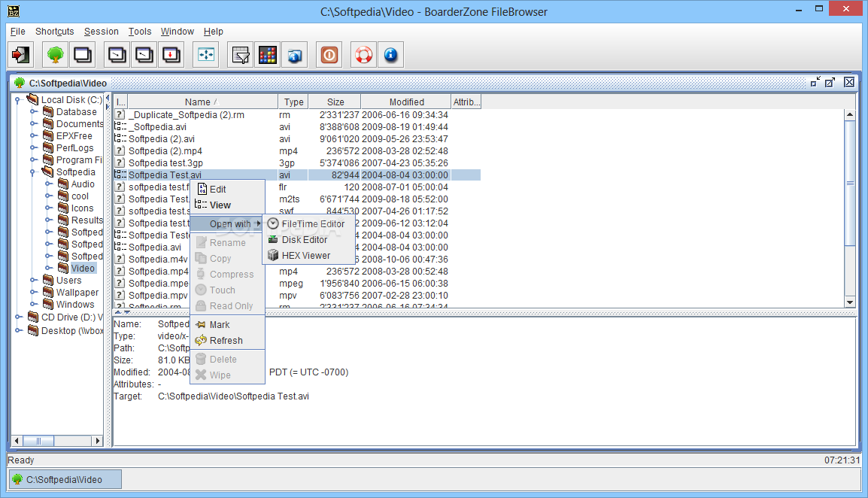Select the PerfLogs folder in the tree
The image size is (868, 498).
click(74, 148)
